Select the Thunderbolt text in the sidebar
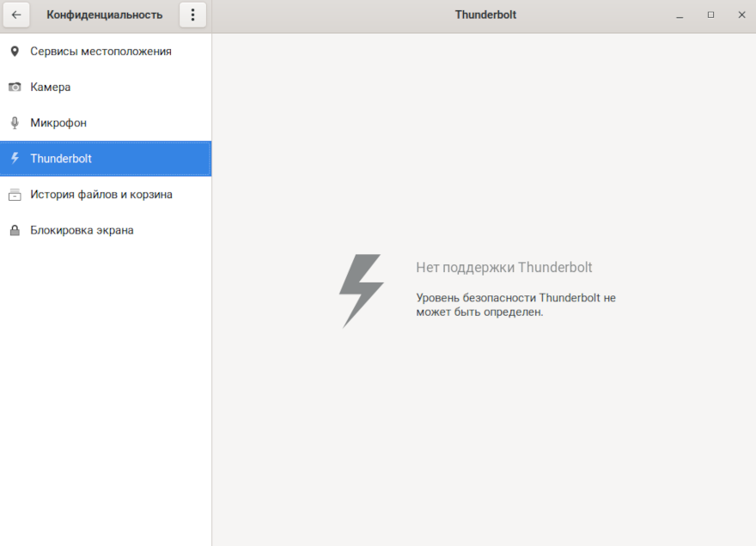 61,159
